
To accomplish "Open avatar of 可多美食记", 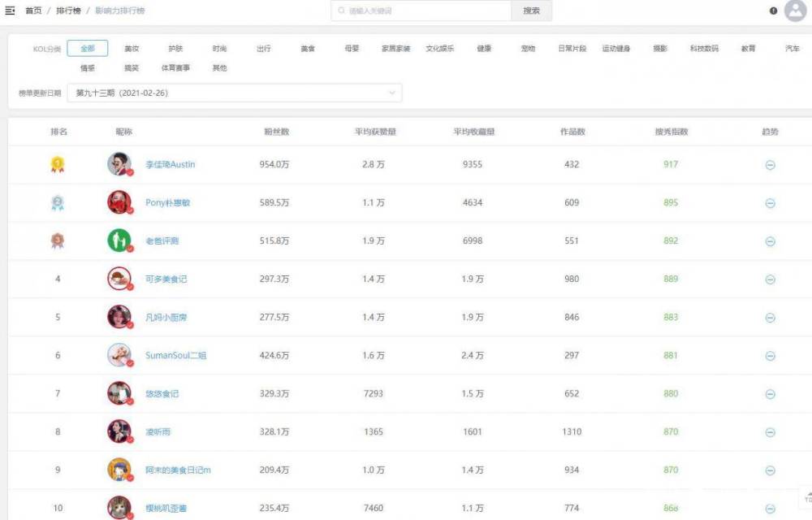I will click(119, 279).
